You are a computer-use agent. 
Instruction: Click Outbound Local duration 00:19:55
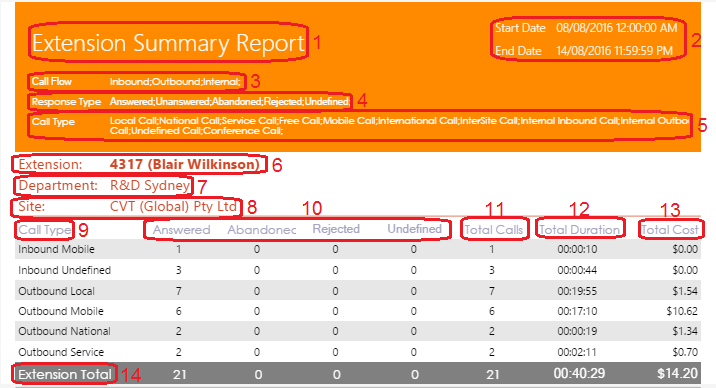tap(577, 291)
